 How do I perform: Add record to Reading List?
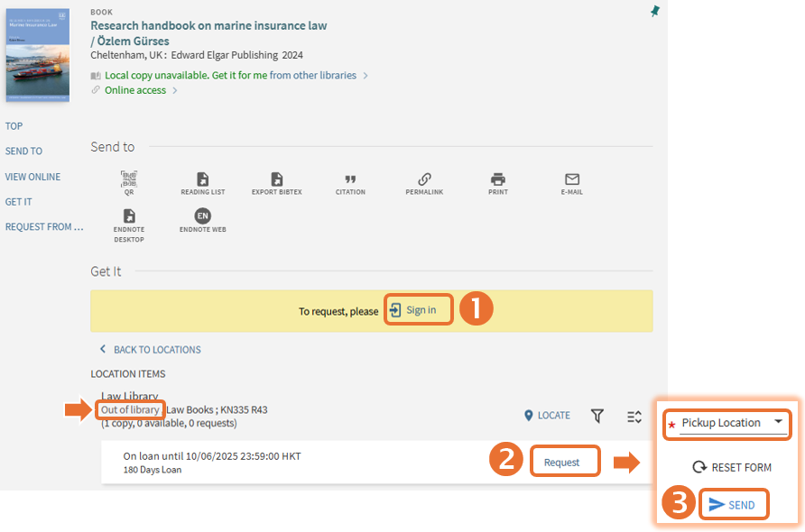(x=203, y=180)
